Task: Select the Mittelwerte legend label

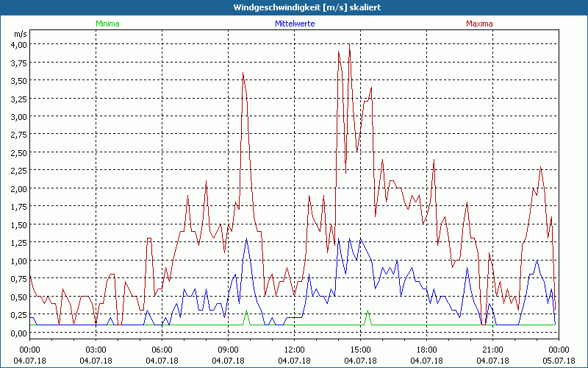Action: [295, 24]
